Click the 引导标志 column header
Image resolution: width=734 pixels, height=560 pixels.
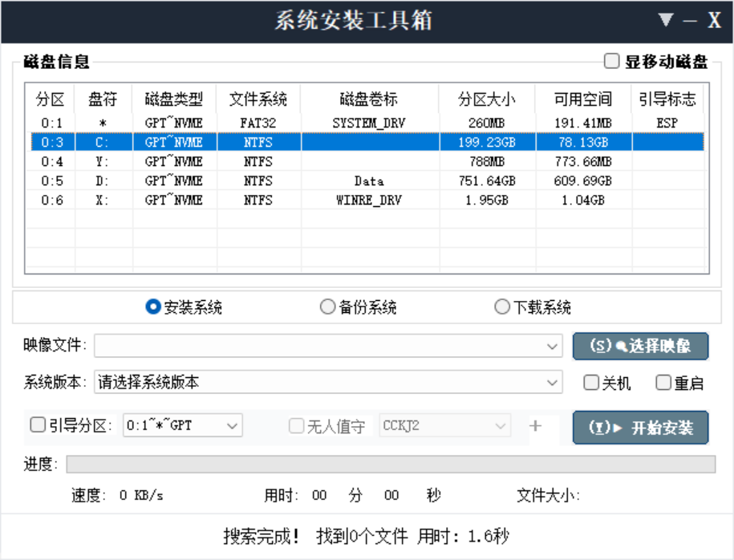[667, 99]
